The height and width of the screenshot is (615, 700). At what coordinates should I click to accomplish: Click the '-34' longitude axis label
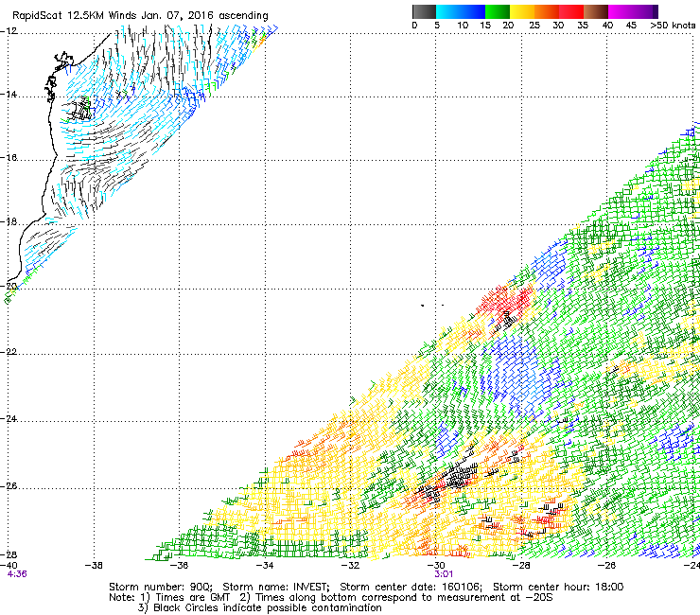click(x=265, y=566)
